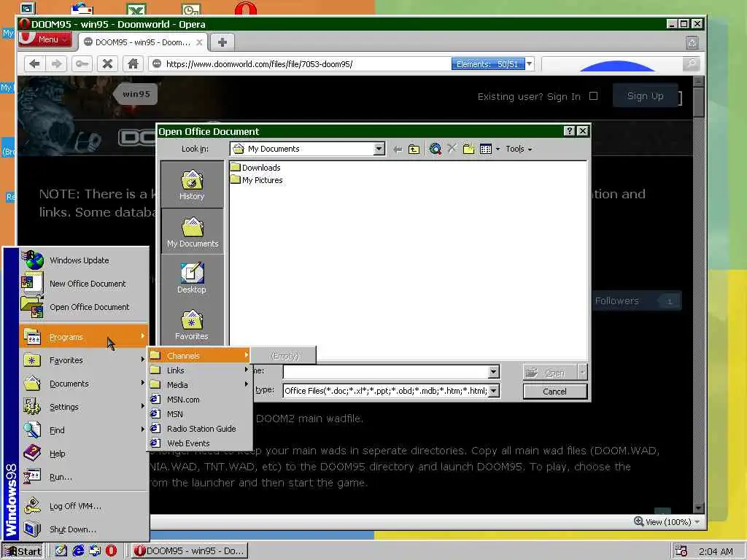Viewport: 747px width, 560px height.
Task: Select Radio Station Guide entry
Action: coord(199,429)
